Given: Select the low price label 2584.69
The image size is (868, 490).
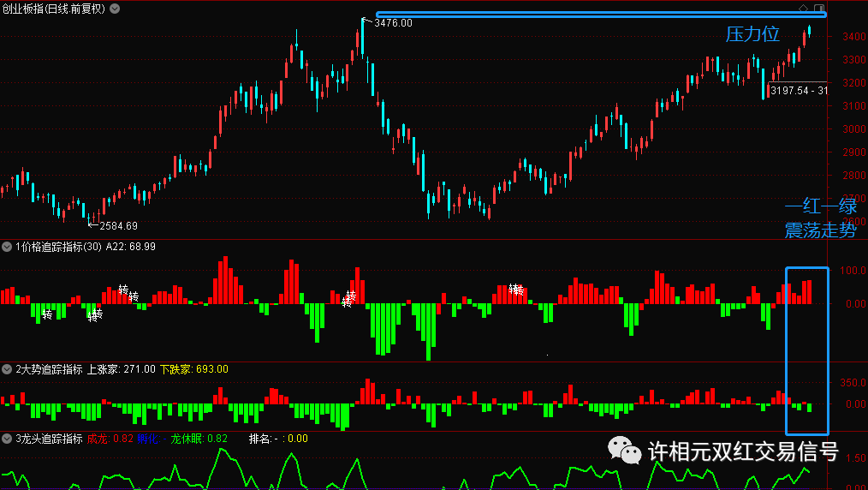Looking at the screenshot, I should coord(118,226).
